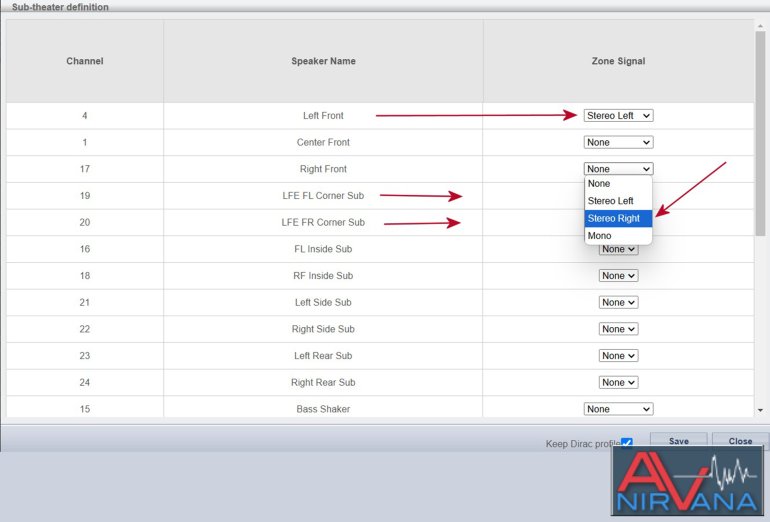Image resolution: width=770 pixels, height=522 pixels.
Task: Expand Left Side Sub signal dropdown
Action: point(618,303)
